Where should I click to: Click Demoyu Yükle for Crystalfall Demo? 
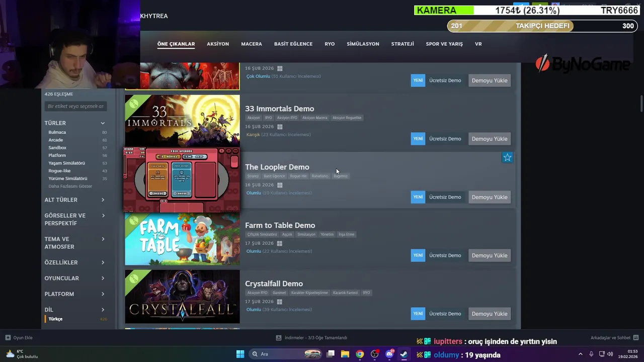pos(490,314)
